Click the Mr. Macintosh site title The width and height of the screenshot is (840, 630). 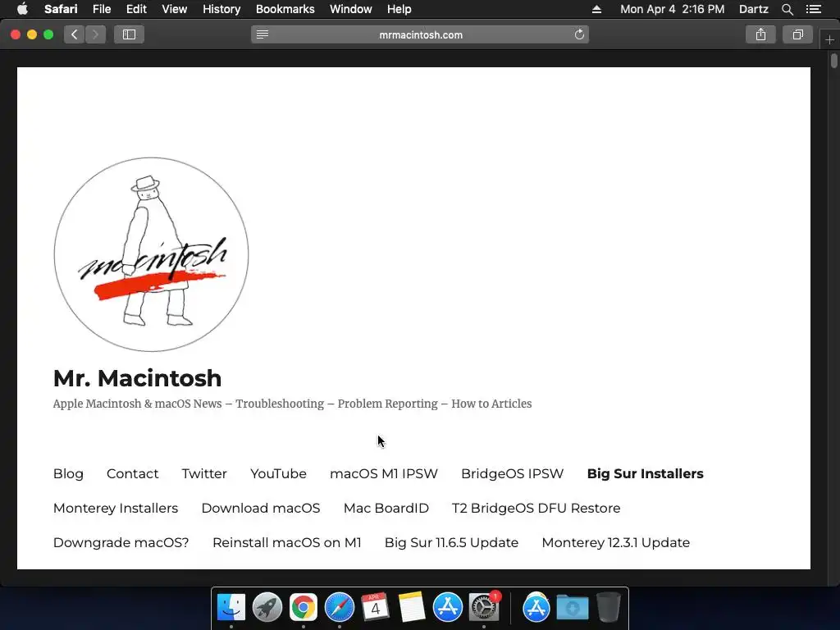137,378
